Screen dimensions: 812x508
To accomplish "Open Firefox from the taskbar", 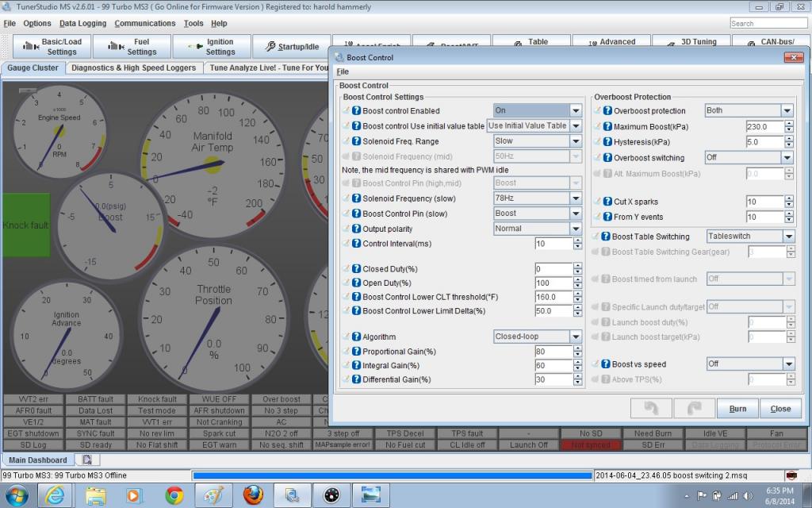I will [253, 495].
